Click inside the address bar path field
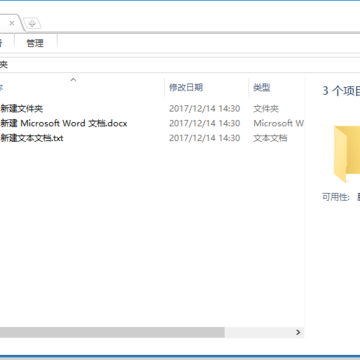Image resolution: width=360 pixels, height=360 pixels. pyautogui.click(x=180, y=65)
